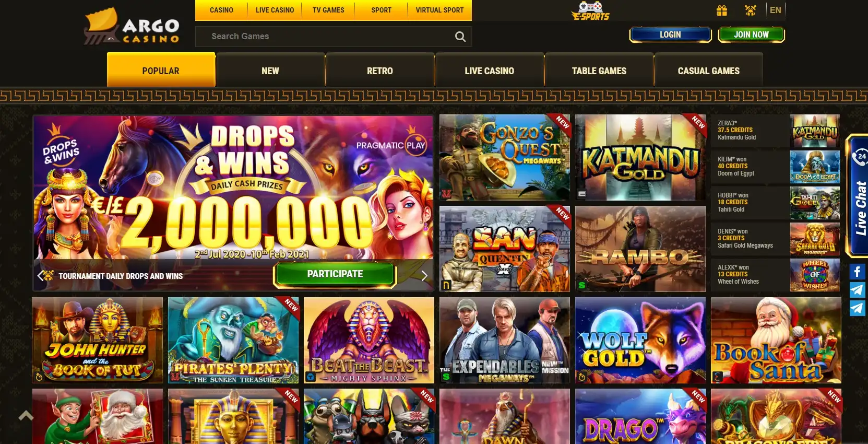868x444 pixels.
Task: Show previous banner with the left chevron
Action: (40, 275)
